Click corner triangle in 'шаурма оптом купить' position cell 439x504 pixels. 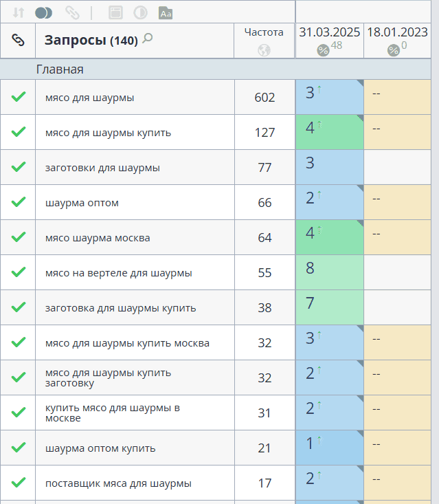(x=359, y=434)
